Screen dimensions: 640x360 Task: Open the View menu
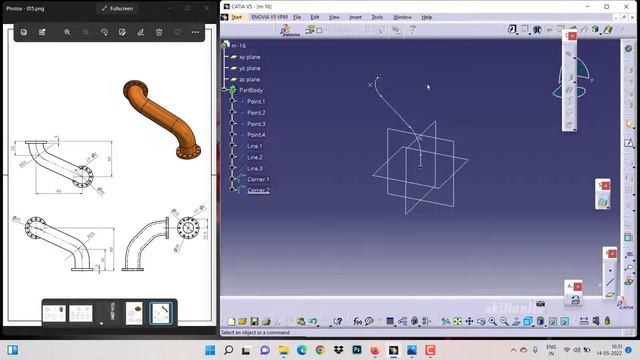click(x=334, y=17)
